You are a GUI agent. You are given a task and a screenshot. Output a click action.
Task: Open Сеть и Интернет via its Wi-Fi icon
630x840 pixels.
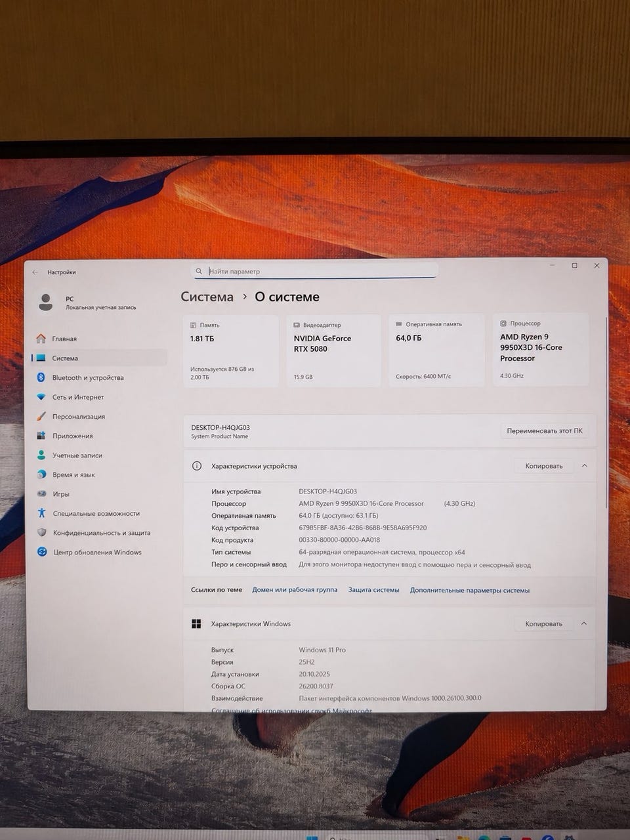coord(41,397)
